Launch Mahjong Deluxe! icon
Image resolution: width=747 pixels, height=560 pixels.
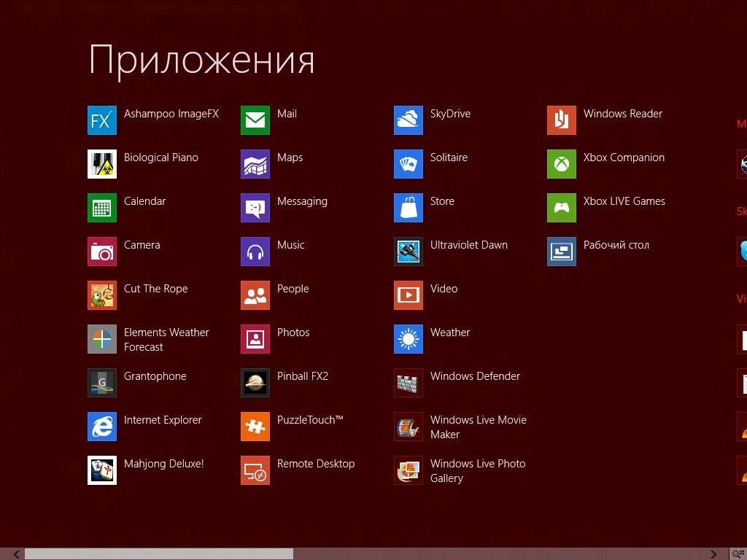pos(102,470)
